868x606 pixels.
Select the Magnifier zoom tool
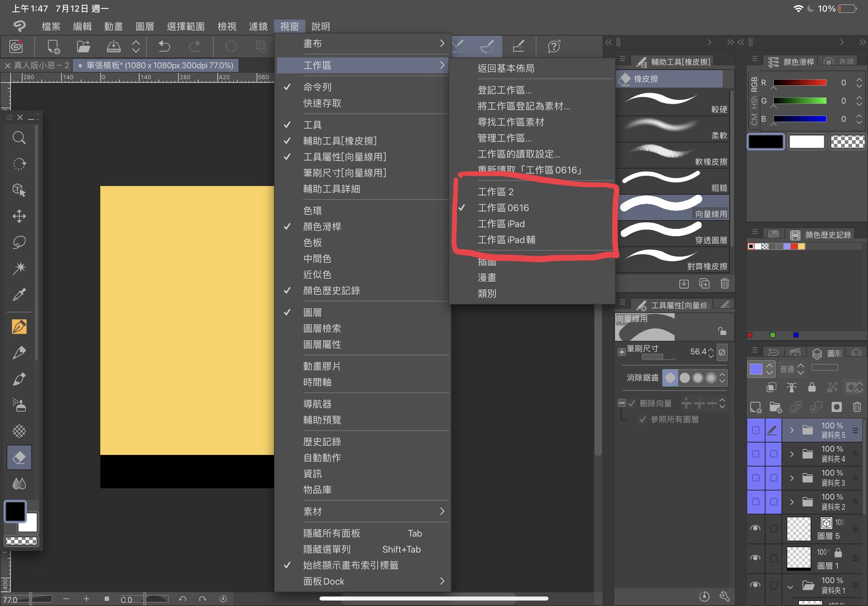click(x=19, y=138)
